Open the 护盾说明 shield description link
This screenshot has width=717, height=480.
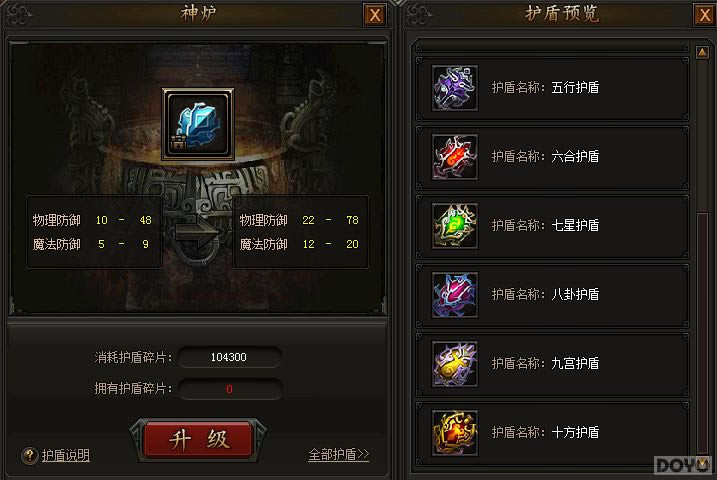66,455
